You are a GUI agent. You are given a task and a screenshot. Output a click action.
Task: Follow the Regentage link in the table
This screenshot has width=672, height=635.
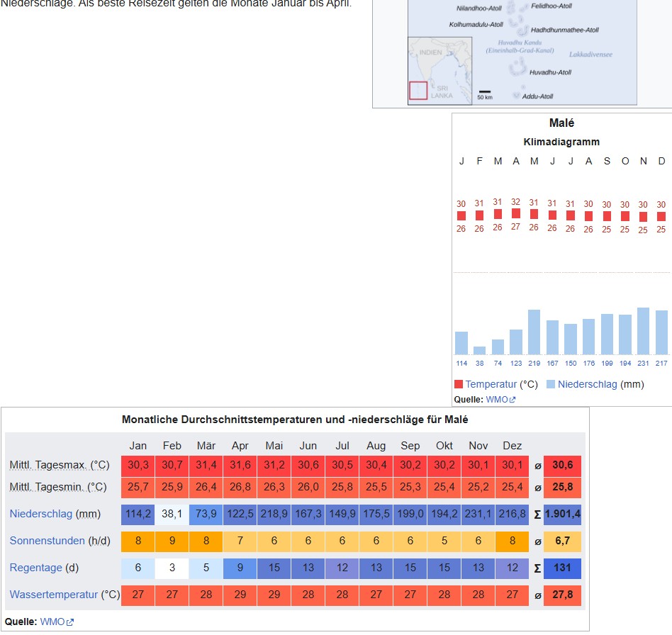[35, 568]
